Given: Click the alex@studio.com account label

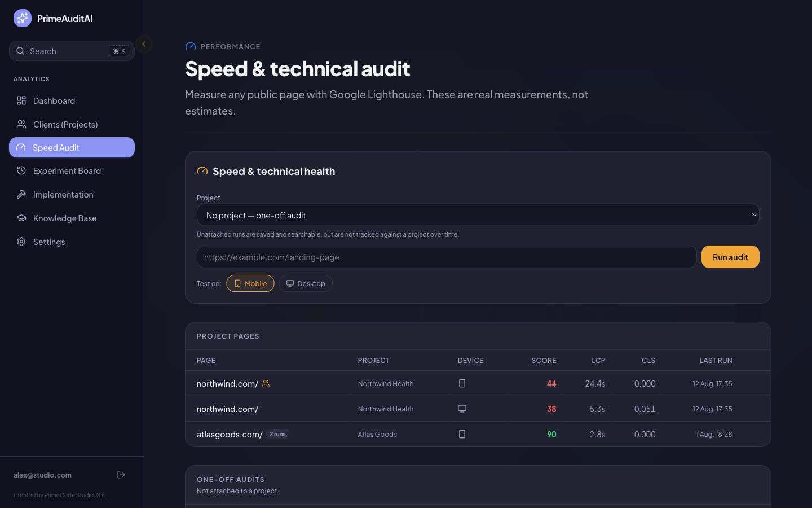Looking at the screenshot, I should (x=42, y=475).
